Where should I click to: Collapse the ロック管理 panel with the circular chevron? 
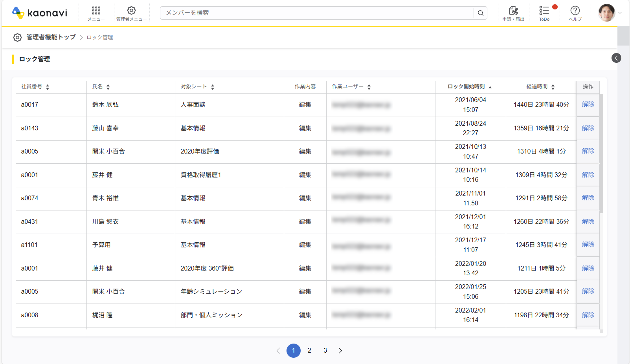click(x=616, y=58)
